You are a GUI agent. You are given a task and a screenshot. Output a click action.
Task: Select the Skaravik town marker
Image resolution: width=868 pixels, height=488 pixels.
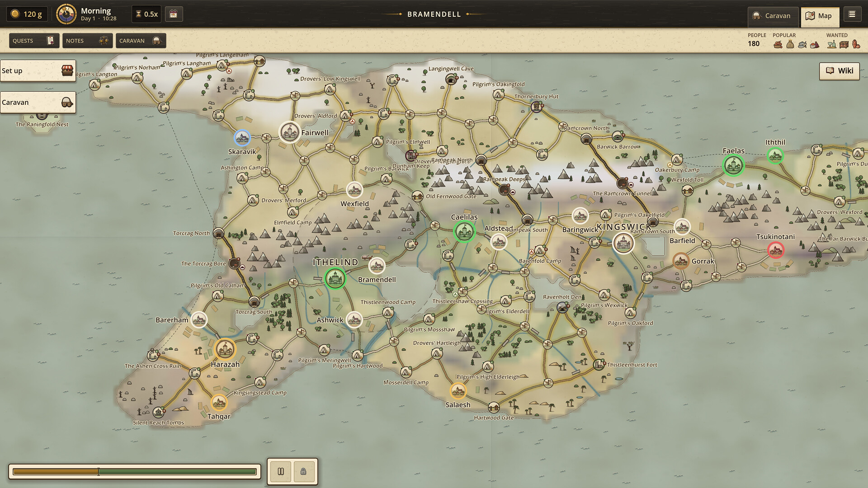[x=242, y=138]
